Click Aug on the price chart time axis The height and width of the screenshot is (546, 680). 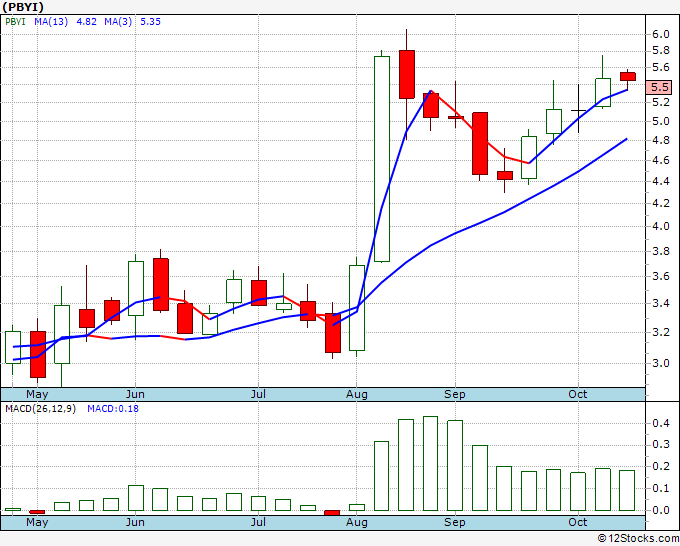[356, 395]
